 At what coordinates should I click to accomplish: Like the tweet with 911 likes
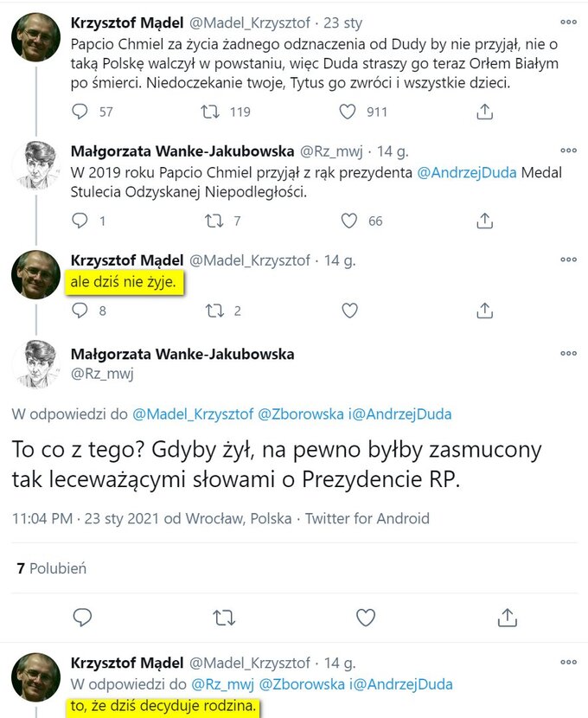coord(348,112)
